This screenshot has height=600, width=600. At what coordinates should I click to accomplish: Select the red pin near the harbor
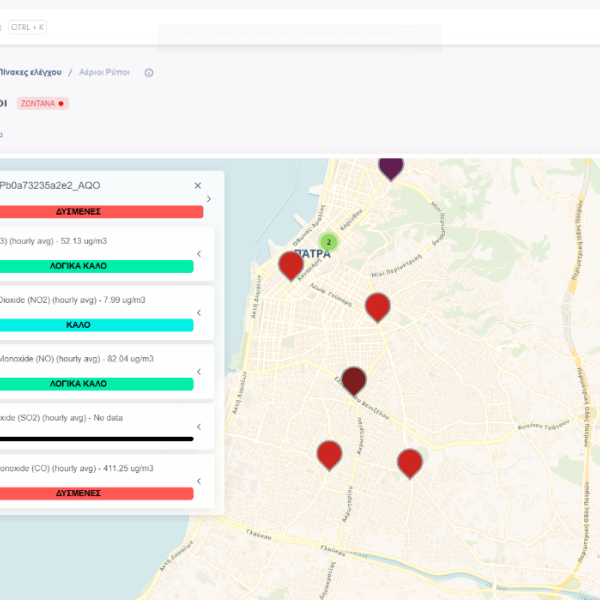tap(290, 265)
